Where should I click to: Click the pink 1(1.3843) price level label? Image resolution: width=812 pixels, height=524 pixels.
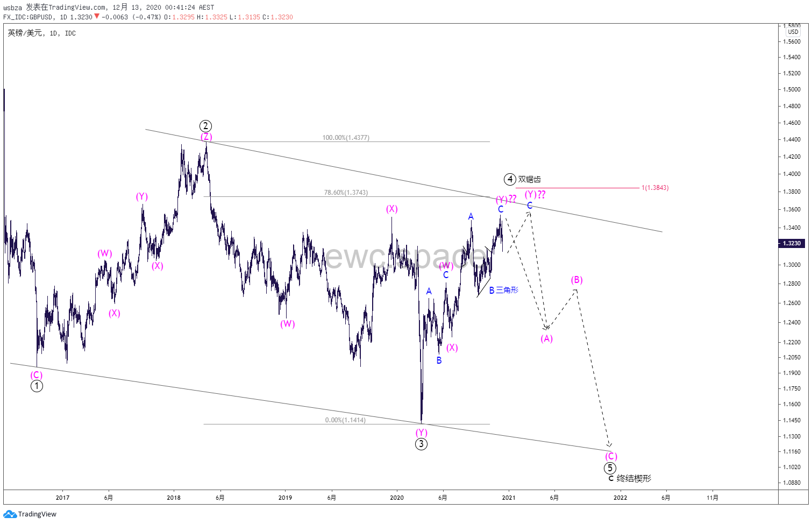655,188
